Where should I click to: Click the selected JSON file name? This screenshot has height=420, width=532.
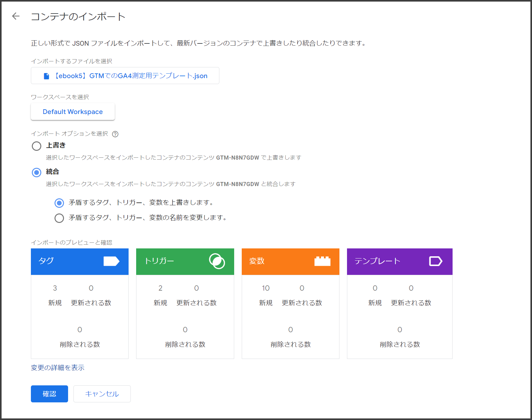click(x=131, y=76)
